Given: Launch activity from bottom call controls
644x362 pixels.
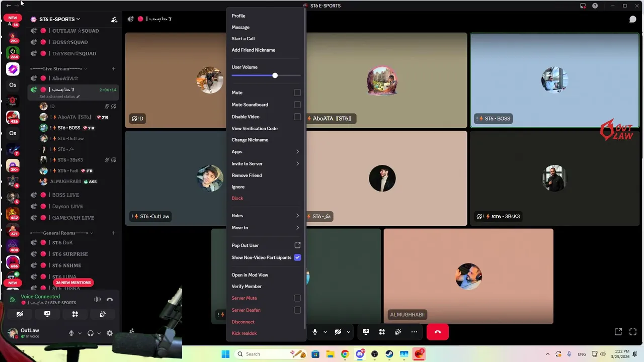Looking at the screenshot, I should (382, 332).
